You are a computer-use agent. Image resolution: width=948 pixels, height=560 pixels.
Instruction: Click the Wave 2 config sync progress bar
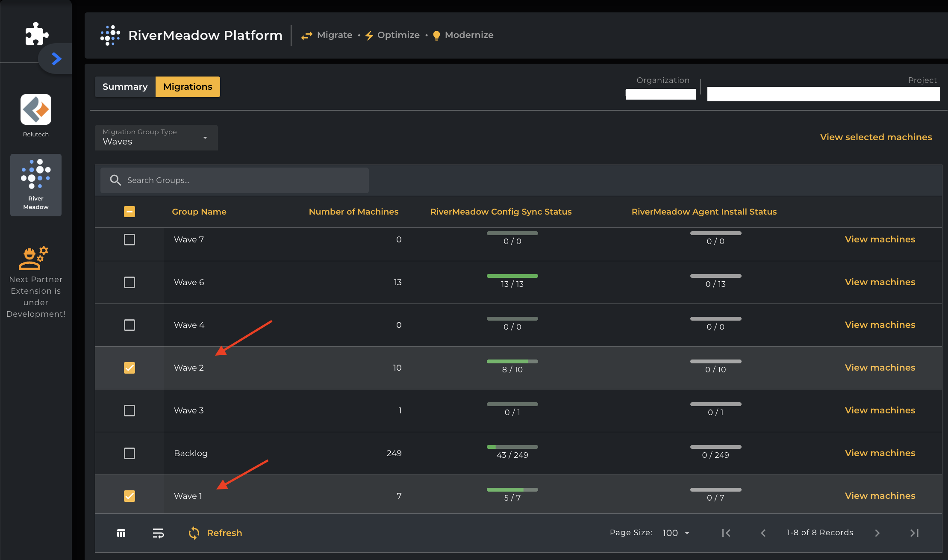512,361
